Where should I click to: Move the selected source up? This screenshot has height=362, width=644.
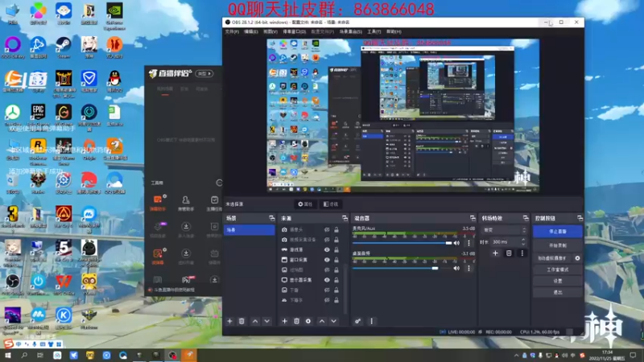(x=322, y=321)
